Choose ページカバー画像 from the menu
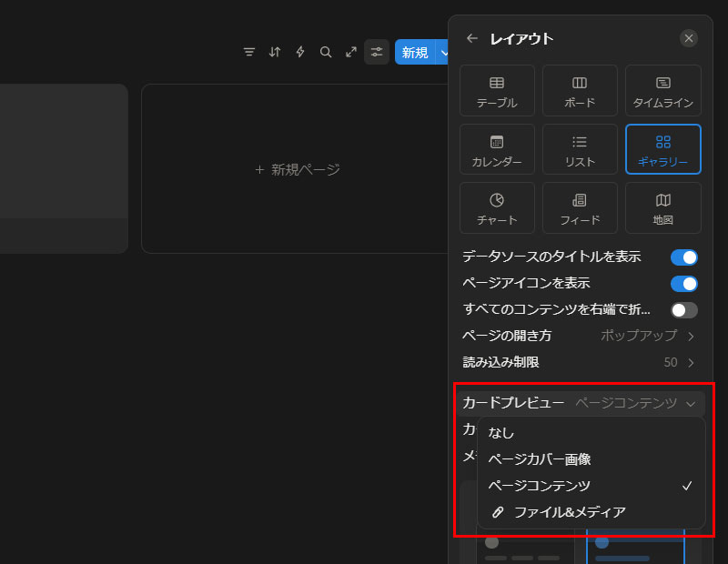 (x=540, y=459)
